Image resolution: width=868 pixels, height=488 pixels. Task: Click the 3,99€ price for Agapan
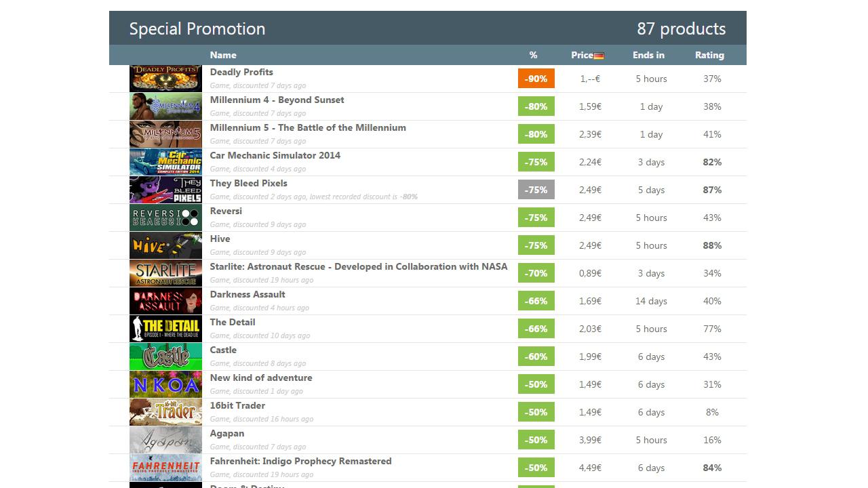pos(590,440)
